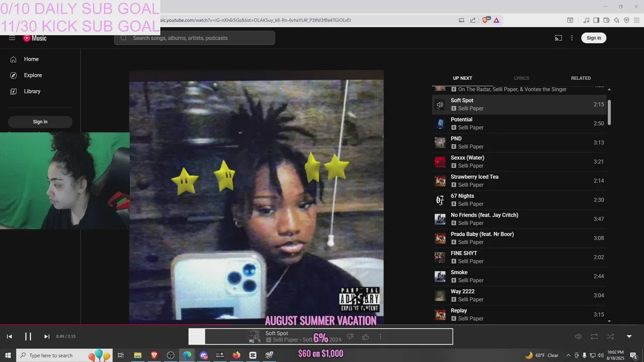Play PND from the queue
This screenshot has height=362, width=644.
coord(519,143)
